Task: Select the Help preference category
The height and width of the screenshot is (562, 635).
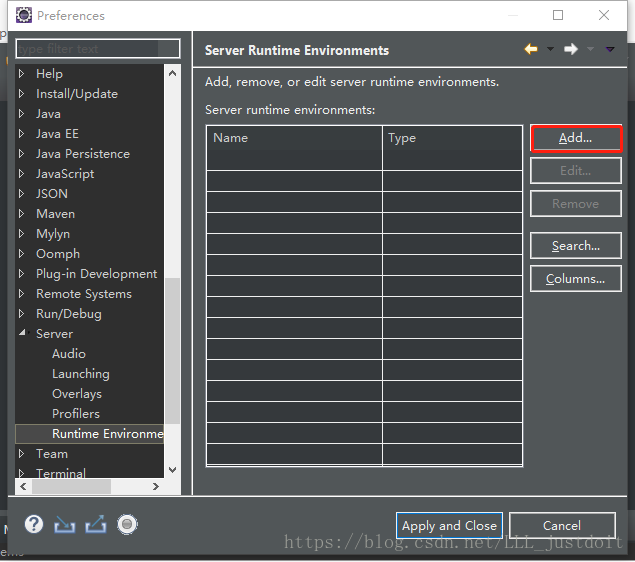Action: 49,74
